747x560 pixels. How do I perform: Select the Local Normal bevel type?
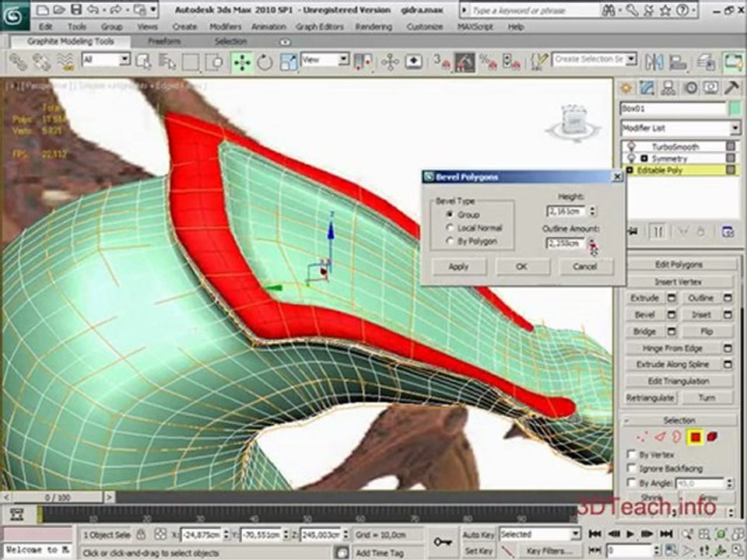[x=449, y=228]
